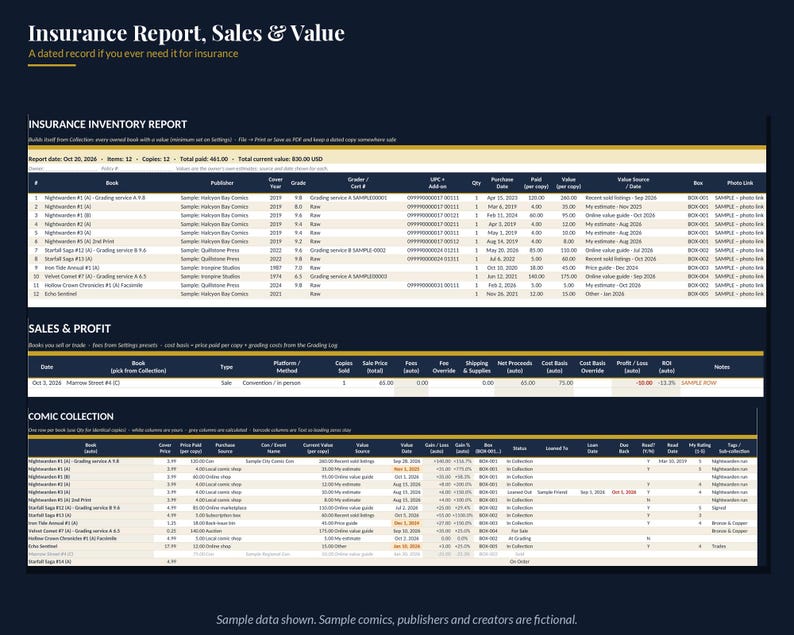The width and height of the screenshot is (794, 635).
Task: Click the Fee Override column header
Action: pos(444,367)
